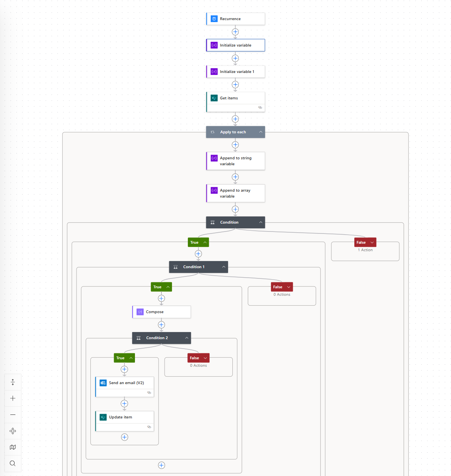Click the Condition 2 header icon

pyautogui.click(x=138, y=338)
